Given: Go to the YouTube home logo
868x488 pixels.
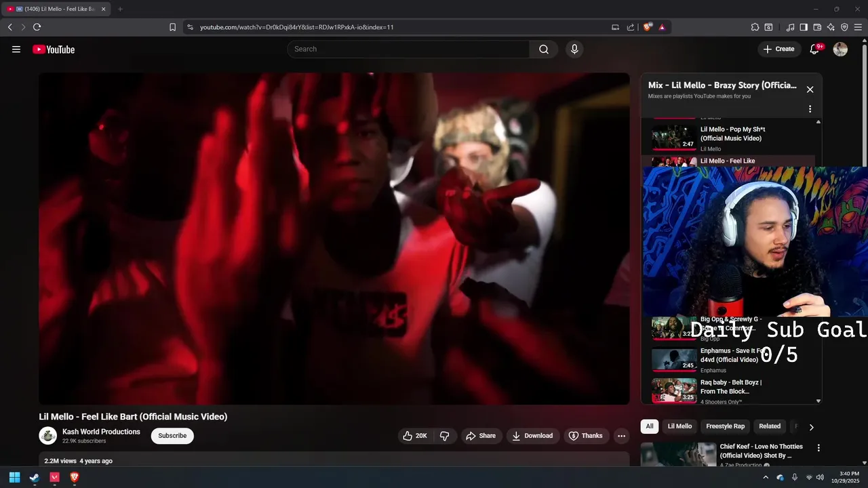Looking at the screenshot, I should (x=54, y=49).
